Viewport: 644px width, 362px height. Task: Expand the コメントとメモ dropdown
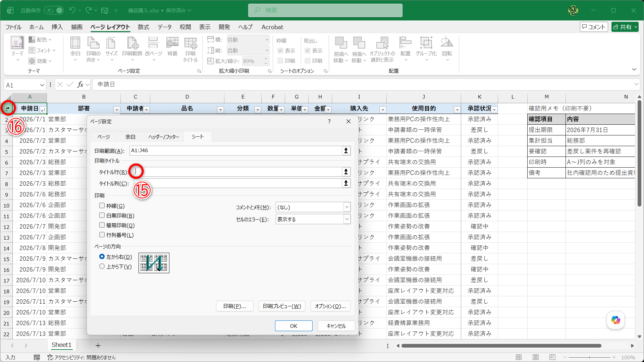click(313, 207)
